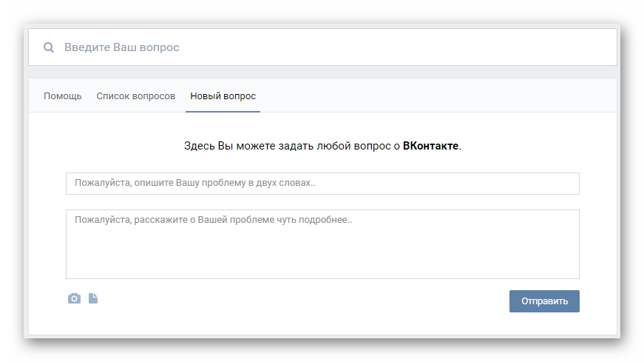Click the magnifier search icon
This screenshot has height=362, width=644.
coord(49,47)
